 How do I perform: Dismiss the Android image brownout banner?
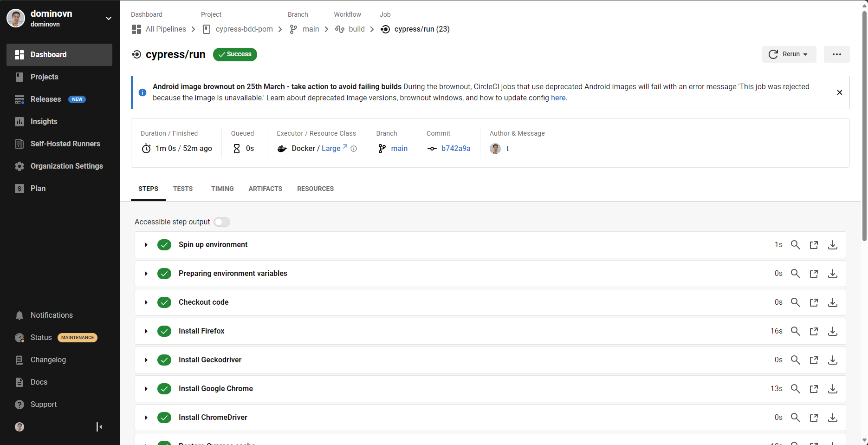tap(839, 92)
